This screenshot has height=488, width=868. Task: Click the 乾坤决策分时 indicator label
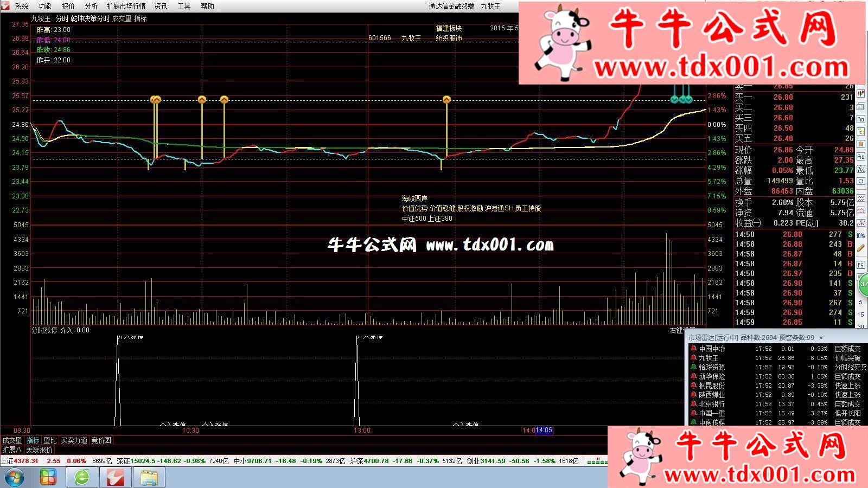coord(90,18)
